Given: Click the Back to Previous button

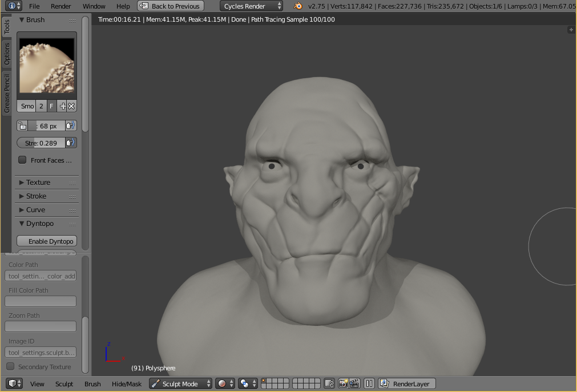Looking at the screenshot, I should 171,6.
